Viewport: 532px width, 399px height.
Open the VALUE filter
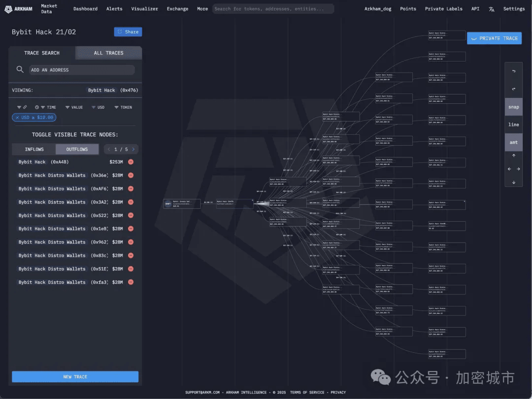coord(74,107)
